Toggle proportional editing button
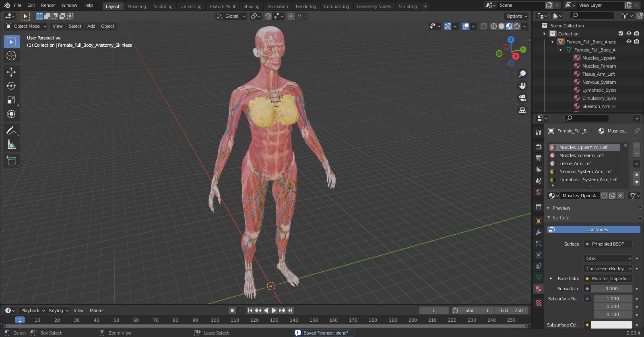Screen dimensions: 644x337 click(x=291, y=16)
